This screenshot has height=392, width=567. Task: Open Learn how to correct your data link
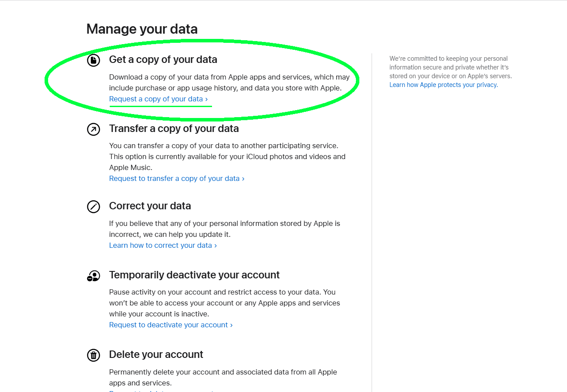(x=160, y=245)
